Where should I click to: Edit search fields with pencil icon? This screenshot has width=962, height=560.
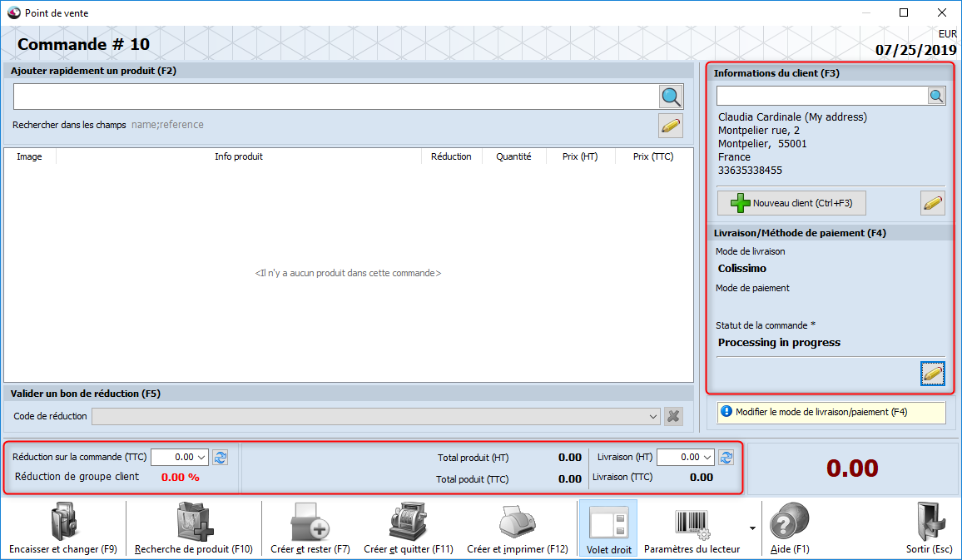click(x=671, y=125)
